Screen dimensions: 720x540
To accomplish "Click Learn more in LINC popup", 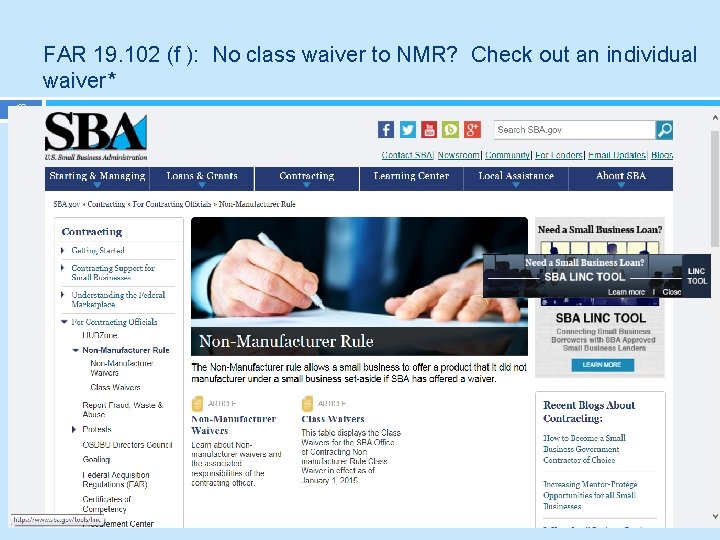I will coord(626,292).
